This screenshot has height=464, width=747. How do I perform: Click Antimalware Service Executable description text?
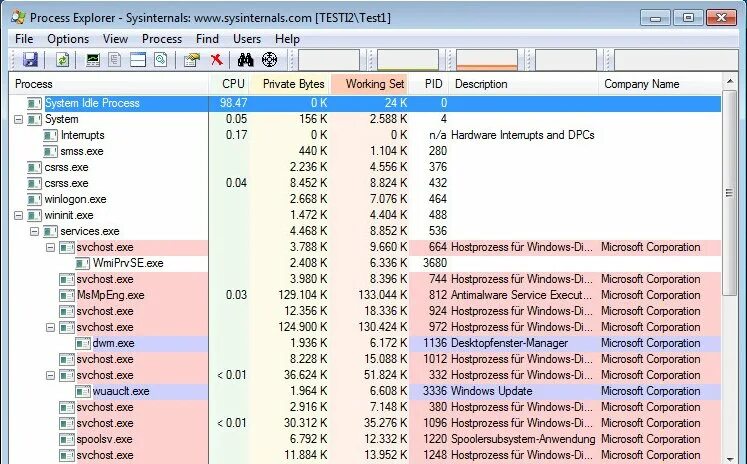[522, 295]
